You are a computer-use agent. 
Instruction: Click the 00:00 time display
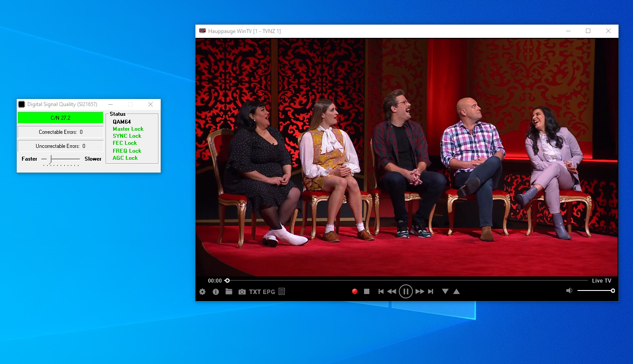click(x=215, y=281)
